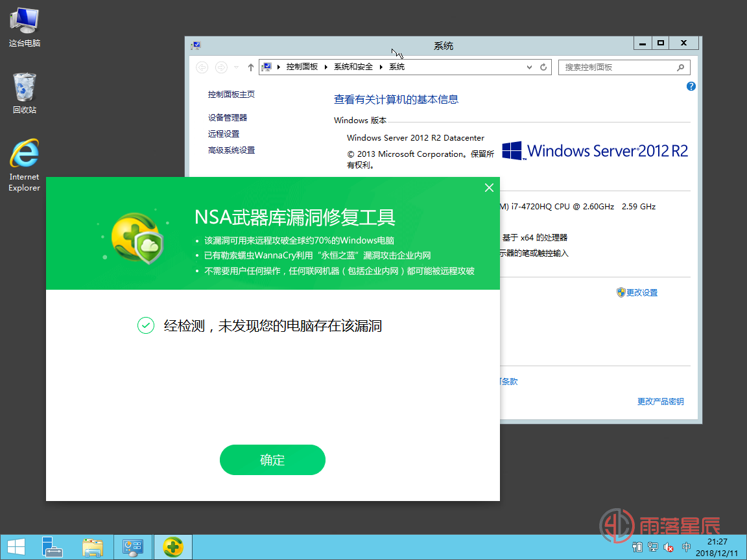Click the 更改产品密钥 link

point(660,401)
